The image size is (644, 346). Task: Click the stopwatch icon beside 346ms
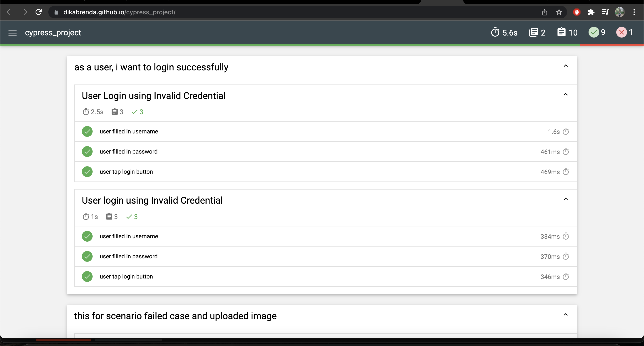pos(566,276)
